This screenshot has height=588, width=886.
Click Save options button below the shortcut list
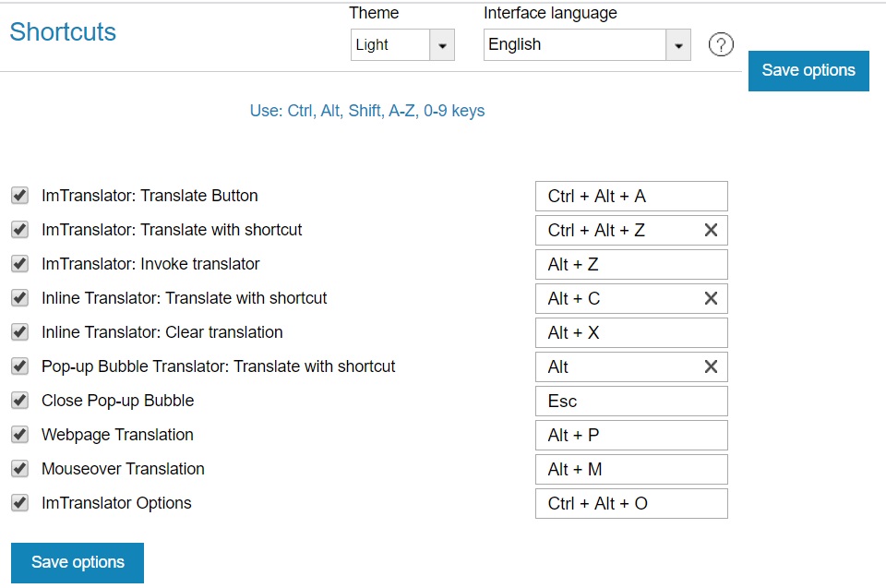(78, 562)
